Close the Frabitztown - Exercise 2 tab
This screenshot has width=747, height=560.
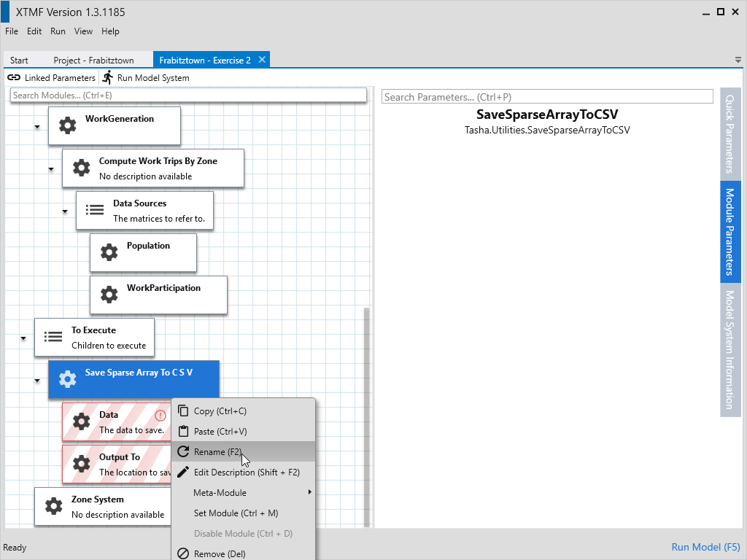(x=262, y=60)
